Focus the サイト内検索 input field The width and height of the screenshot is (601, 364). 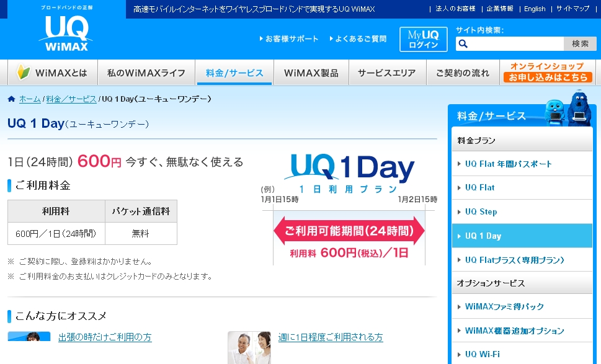[510, 43]
